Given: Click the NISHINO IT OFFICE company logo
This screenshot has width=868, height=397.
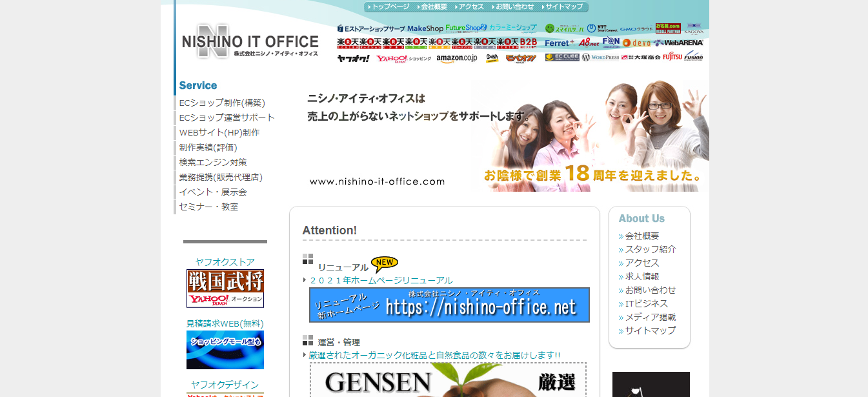Looking at the screenshot, I should pyautogui.click(x=250, y=41).
